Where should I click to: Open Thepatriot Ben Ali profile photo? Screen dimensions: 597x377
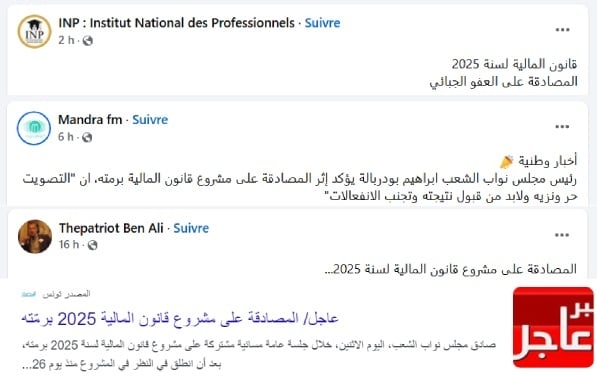[35, 236]
